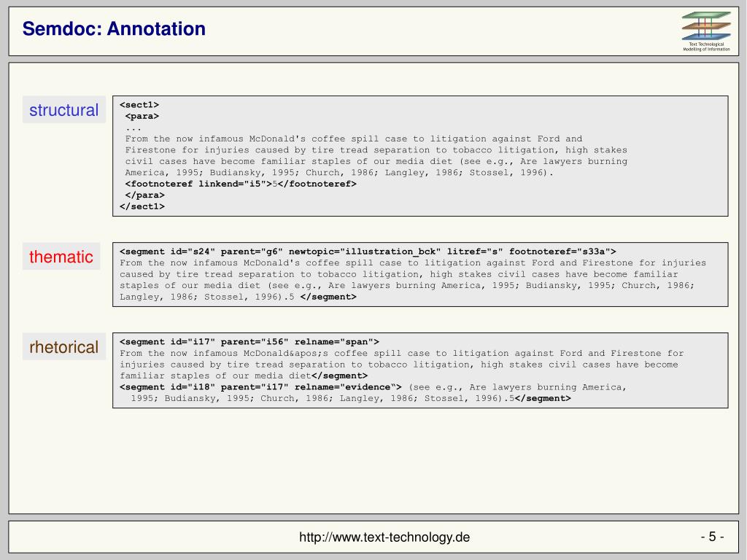Click the opening <para> tag
This screenshot has height=560, width=747.
[x=142, y=116]
